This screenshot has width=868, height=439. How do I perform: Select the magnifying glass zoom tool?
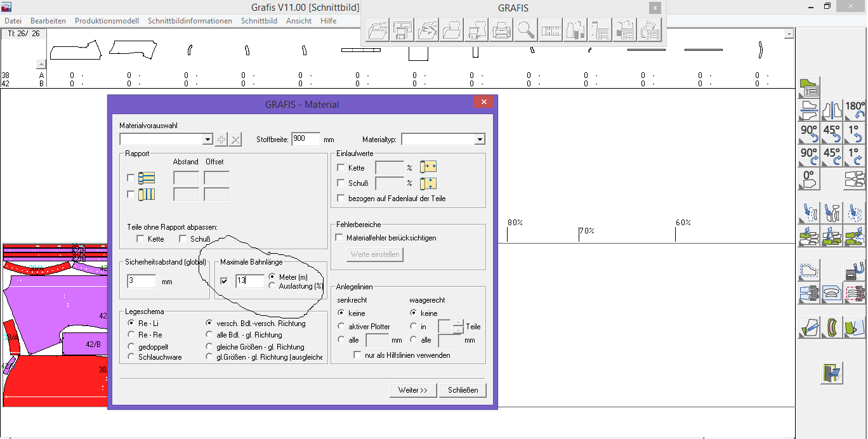pos(526,30)
